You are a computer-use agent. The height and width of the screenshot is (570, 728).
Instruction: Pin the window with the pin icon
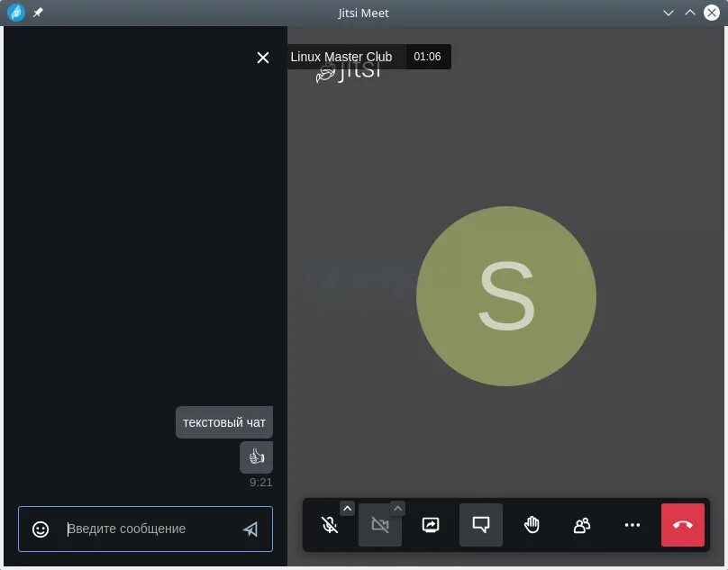coord(38,13)
